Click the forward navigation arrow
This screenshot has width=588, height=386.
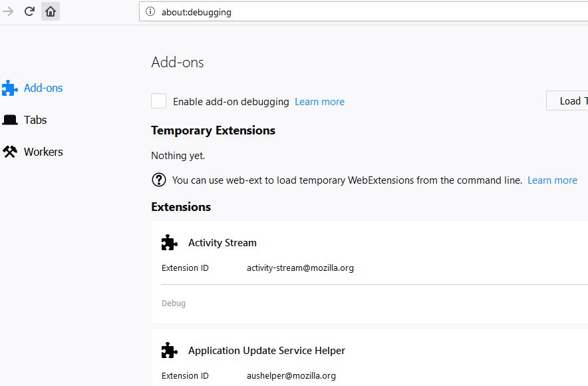[8, 11]
